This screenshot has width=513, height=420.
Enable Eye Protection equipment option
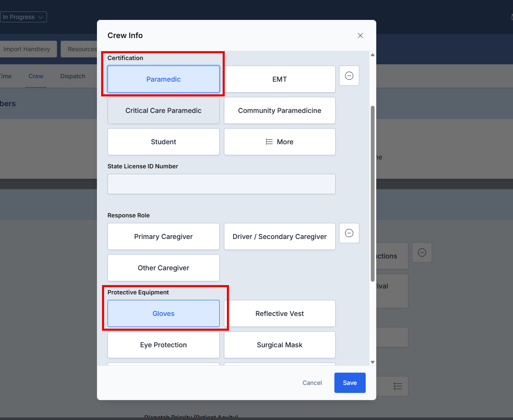pyautogui.click(x=163, y=345)
